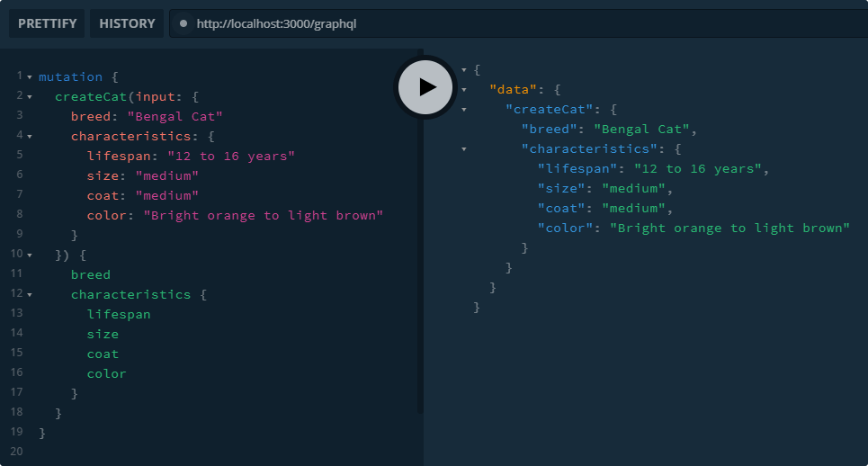Fold the createCat call on line 2

(x=30, y=97)
